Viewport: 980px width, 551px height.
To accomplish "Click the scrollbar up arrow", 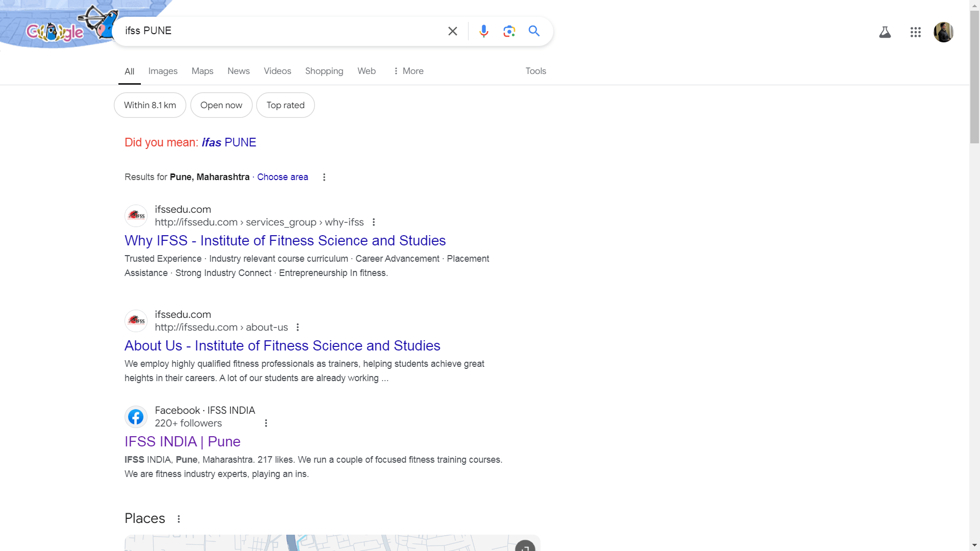I will pyautogui.click(x=974, y=5).
